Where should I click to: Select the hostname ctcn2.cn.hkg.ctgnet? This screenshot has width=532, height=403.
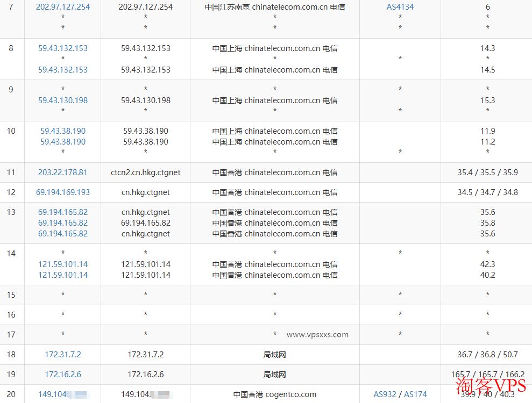146,172
